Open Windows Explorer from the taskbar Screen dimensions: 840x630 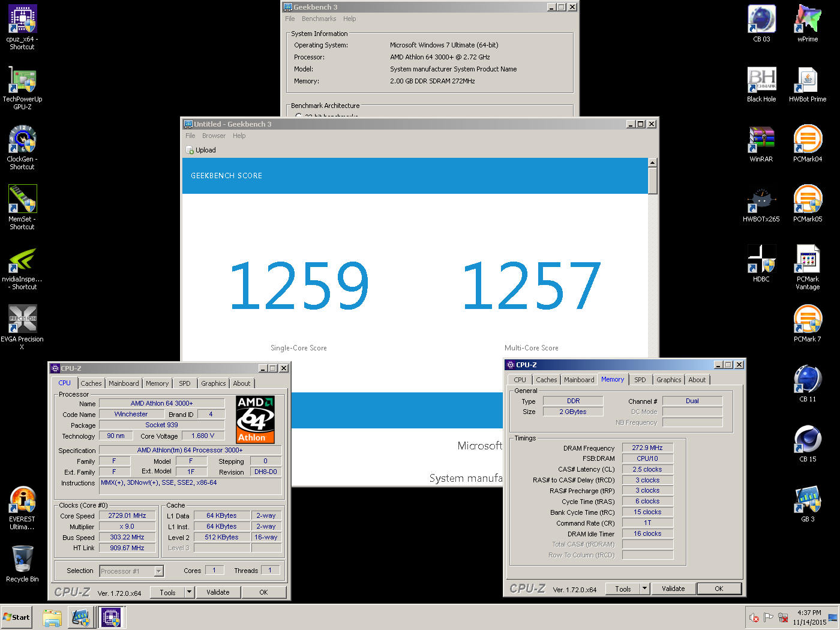click(x=52, y=617)
